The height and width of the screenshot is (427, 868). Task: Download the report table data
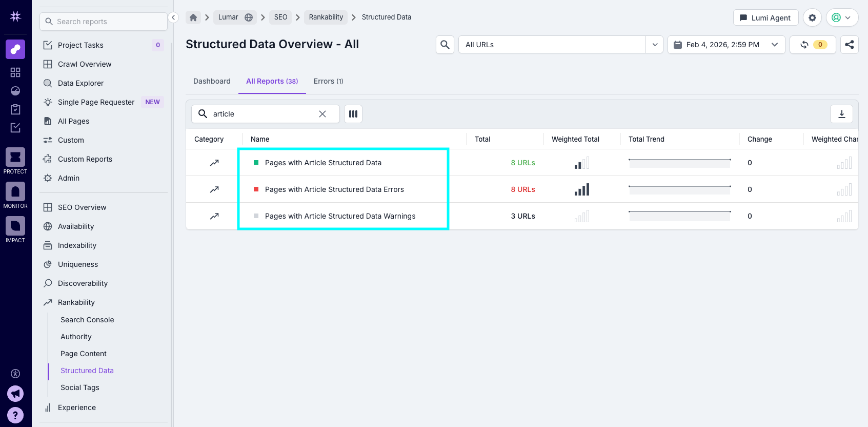click(x=841, y=114)
